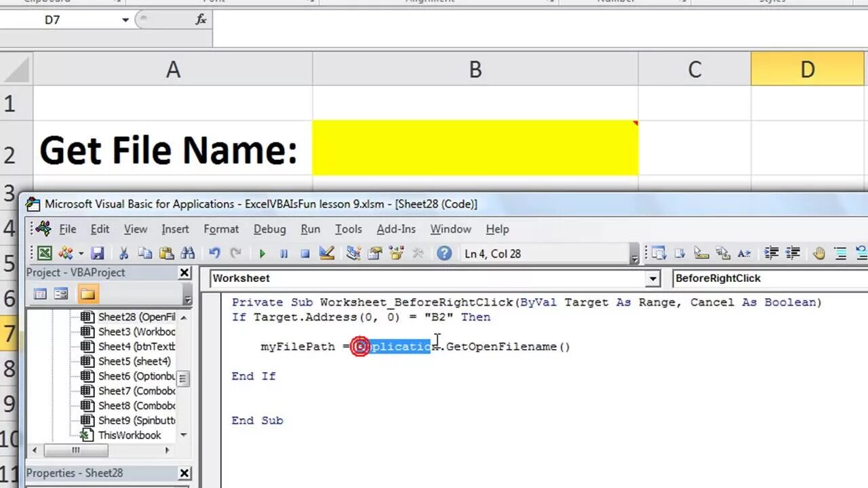Click the Cut scissors icon
The height and width of the screenshot is (488, 868).
click(x=123, y=253)
